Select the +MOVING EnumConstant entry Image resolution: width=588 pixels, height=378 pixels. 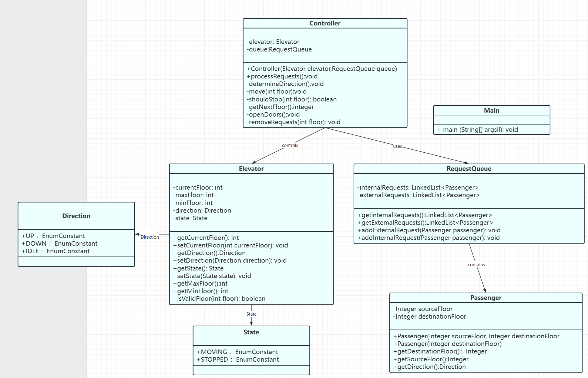click(x=237, y=352)
